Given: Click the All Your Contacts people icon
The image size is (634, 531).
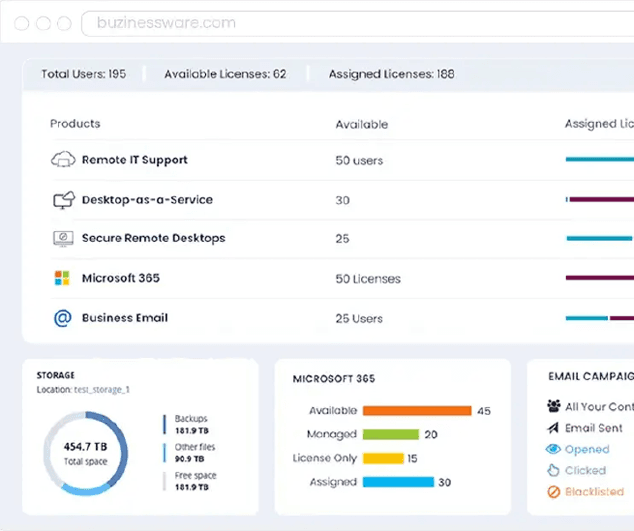Looking at the screenshot, I should pyautogui.click(x=554, y=406).
